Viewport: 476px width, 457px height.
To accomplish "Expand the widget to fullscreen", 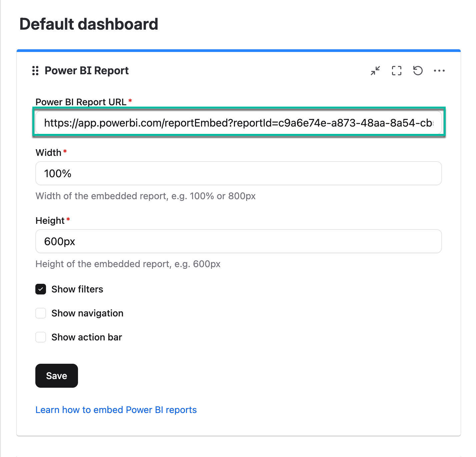I will tap(397, 71).
